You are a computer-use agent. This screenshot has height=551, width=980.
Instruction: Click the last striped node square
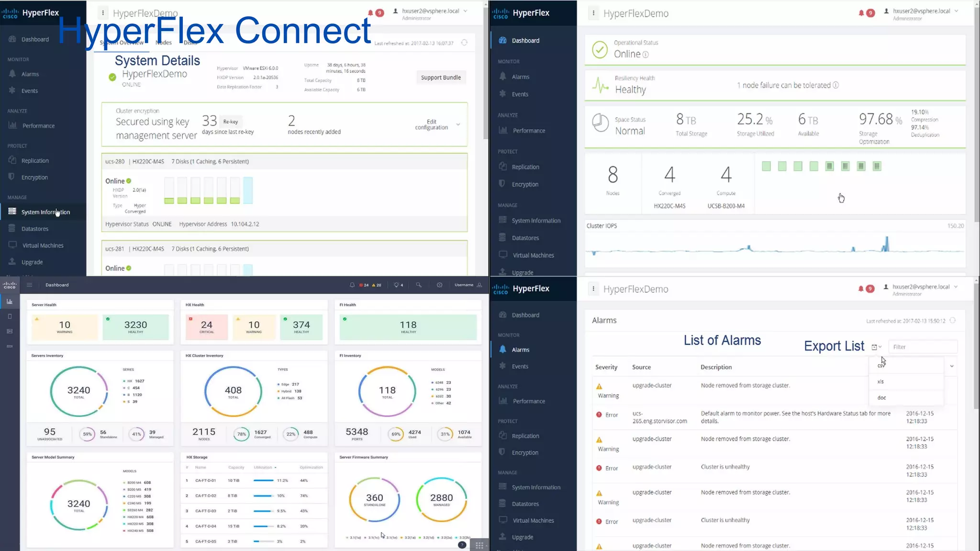pyautogui.click(x=877, y=166)
